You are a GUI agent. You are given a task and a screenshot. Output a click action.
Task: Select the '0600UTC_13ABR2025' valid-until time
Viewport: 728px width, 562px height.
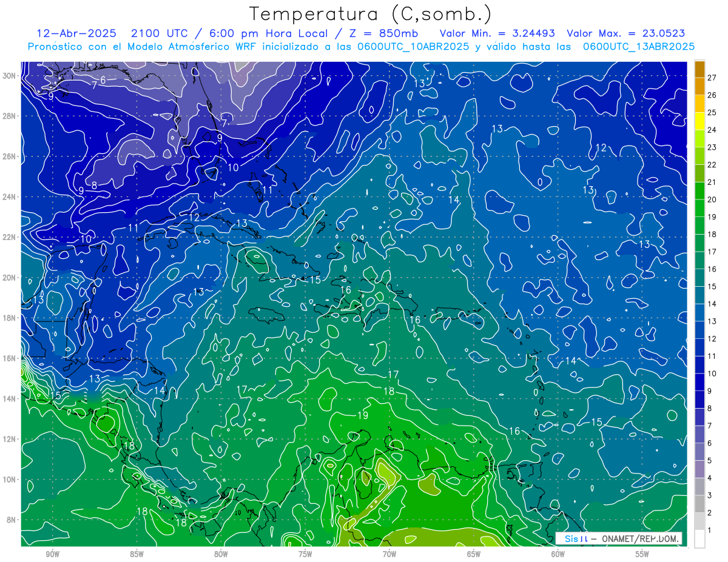point(639,47)
